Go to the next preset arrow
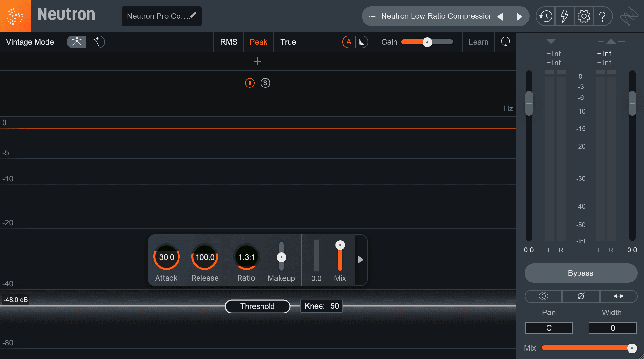Viewport: 644px width, 359px height. 519,16
